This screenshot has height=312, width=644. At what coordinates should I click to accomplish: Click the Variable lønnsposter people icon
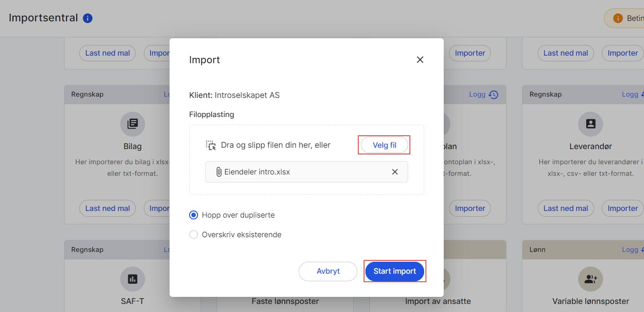591,279
